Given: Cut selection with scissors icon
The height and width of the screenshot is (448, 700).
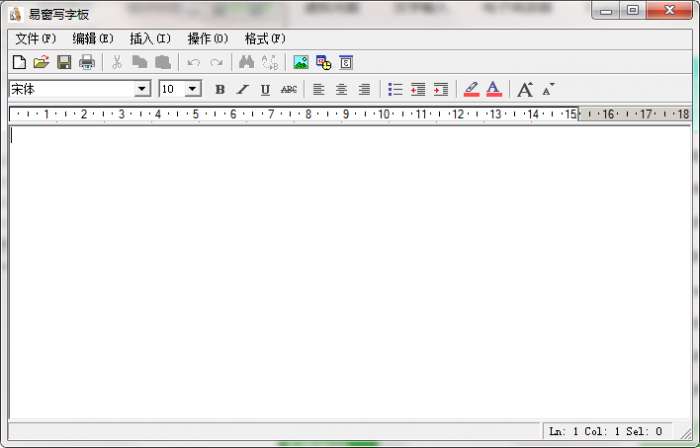Looking at the screenshot, I should tap(117, 62).
